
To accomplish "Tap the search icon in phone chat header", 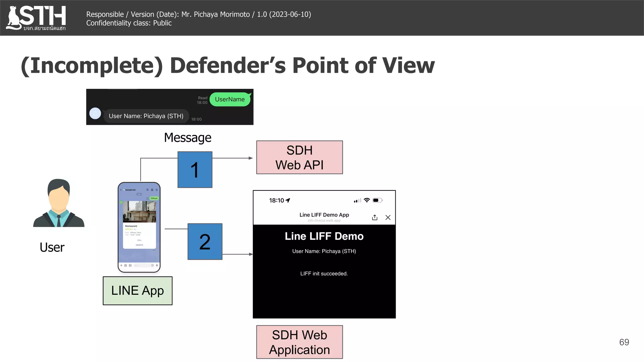I will (x=147, y=190).
